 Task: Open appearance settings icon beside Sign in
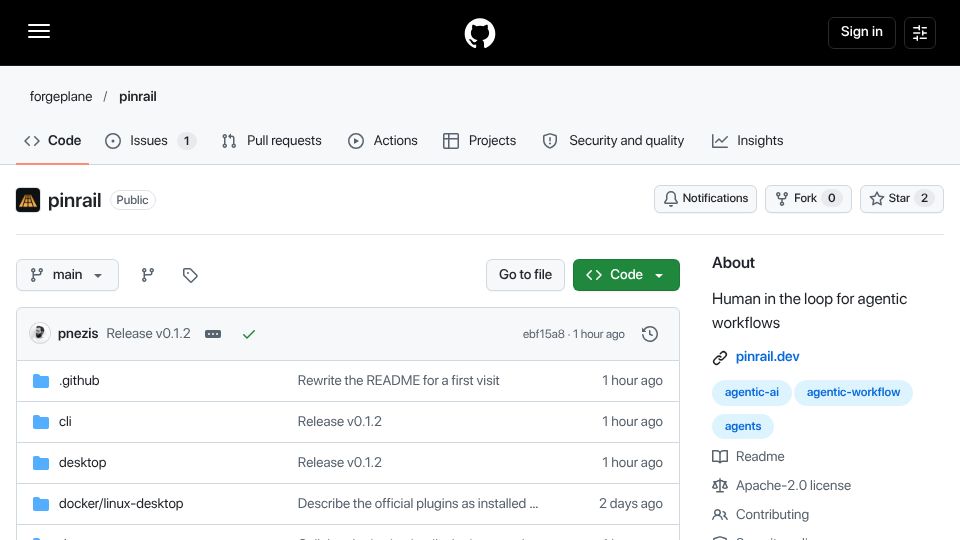click(920, 32)
